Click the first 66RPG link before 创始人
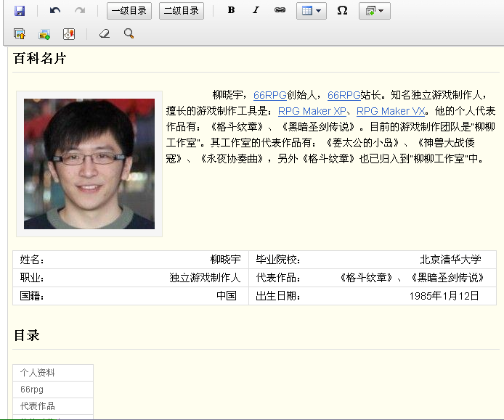Screen dimensions: 504x420 coord(269,95)
